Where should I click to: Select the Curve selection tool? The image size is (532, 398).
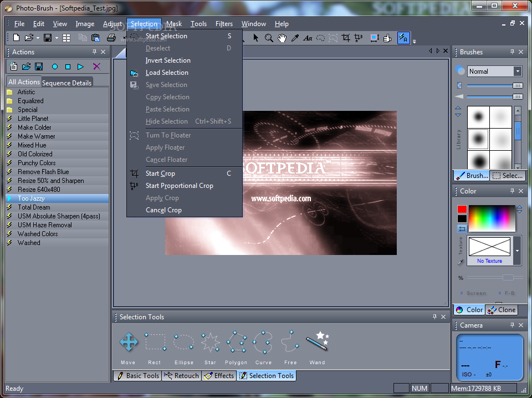coord(263,342)
